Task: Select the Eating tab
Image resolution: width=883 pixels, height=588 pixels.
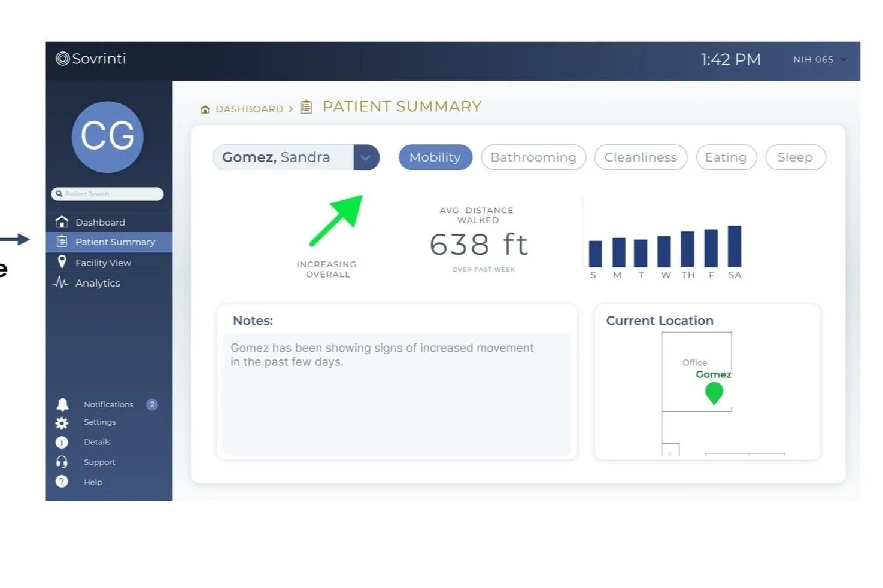Action: point(726,157)
